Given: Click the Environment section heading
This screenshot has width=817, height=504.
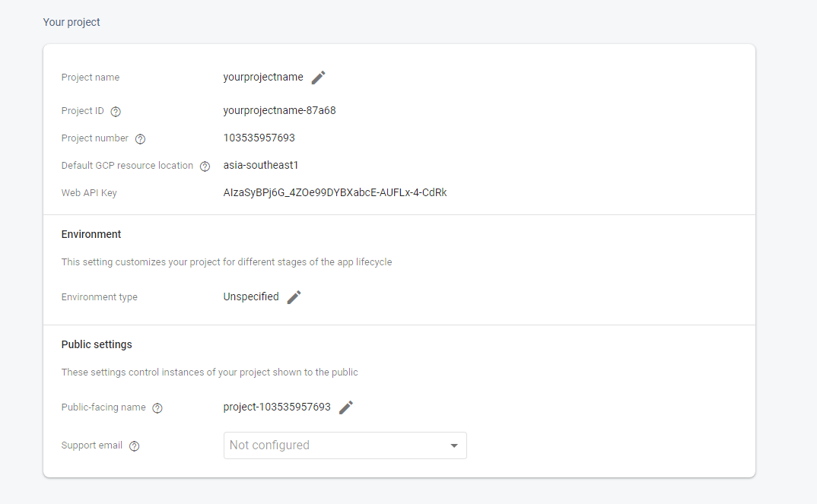Looking at the screenshot, I should tap(91, 234).
